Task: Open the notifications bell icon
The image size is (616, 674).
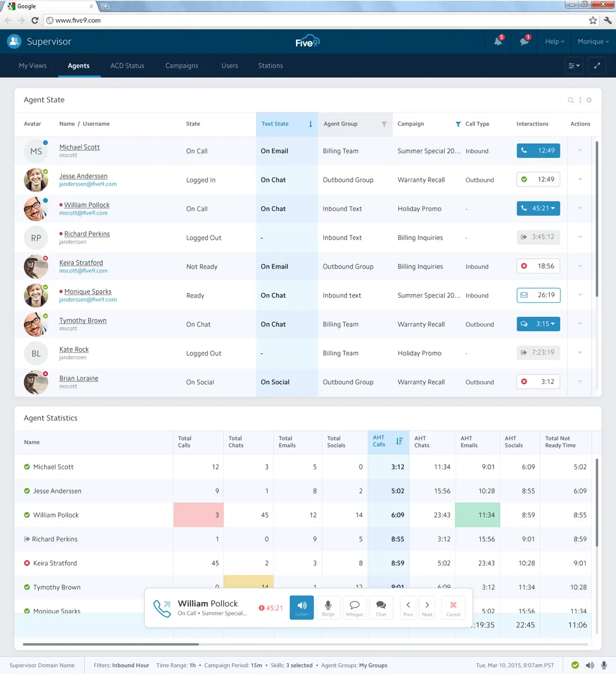Action: pyautogui.click(x=498, y=42)
